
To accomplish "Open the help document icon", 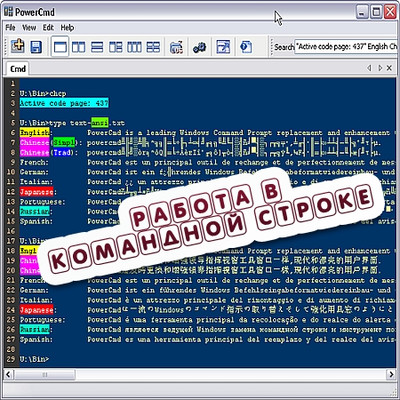I will tap(246, 47).
